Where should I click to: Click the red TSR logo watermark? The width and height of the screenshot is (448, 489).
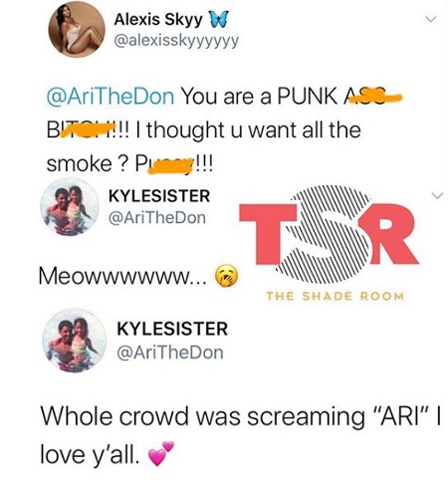pyautogui.click(x=329, y=234)
